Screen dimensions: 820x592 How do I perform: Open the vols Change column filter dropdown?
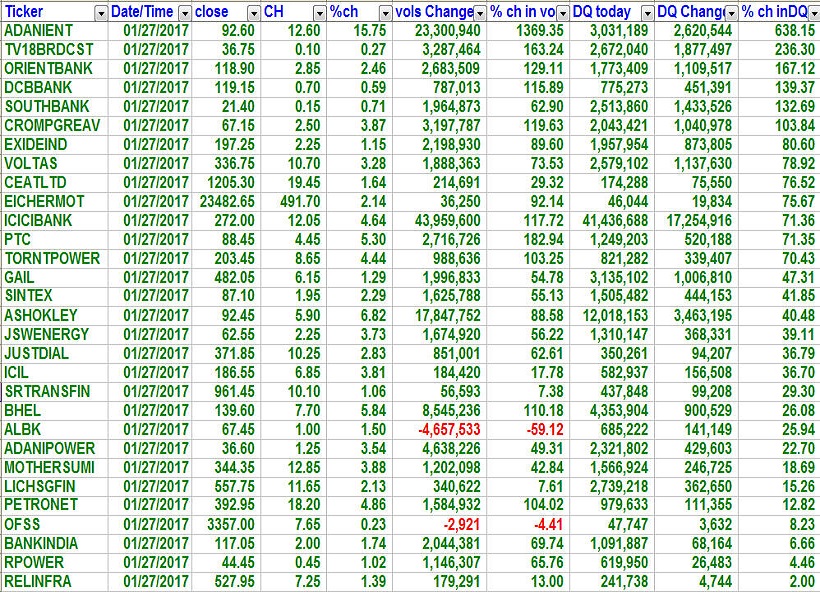(480, 13)
